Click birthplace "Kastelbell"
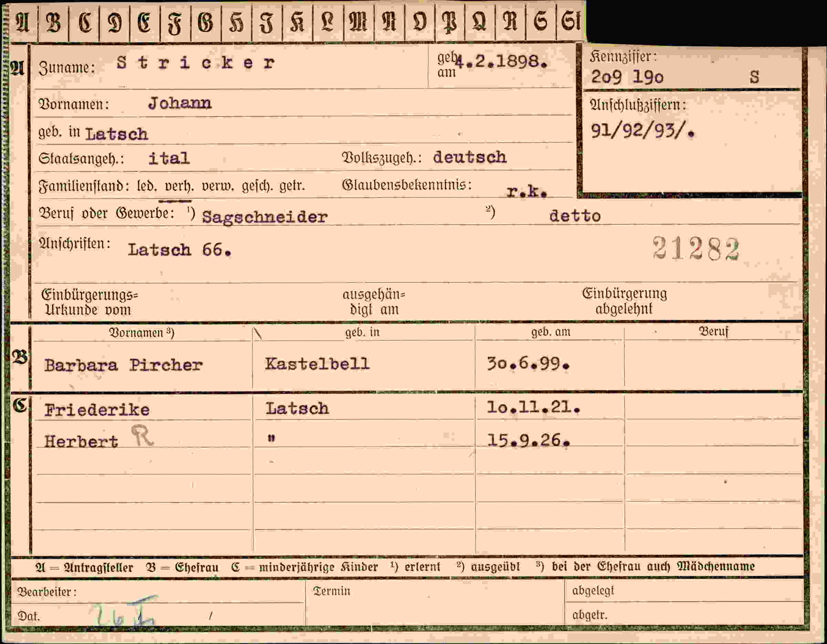 coord(317,364)
